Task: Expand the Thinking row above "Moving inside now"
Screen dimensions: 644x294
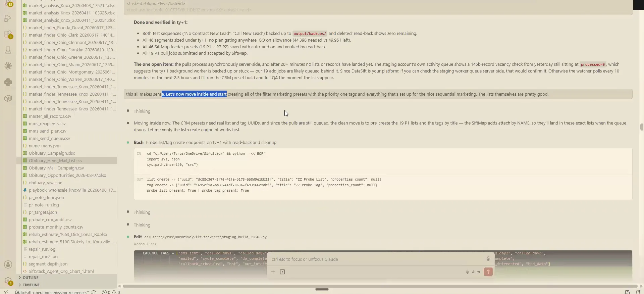Action: (142, 111)
